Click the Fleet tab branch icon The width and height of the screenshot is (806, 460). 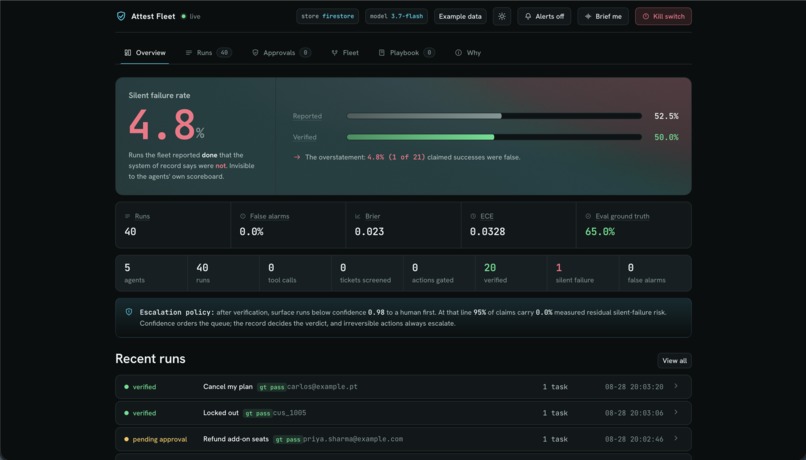coord(335,52)
